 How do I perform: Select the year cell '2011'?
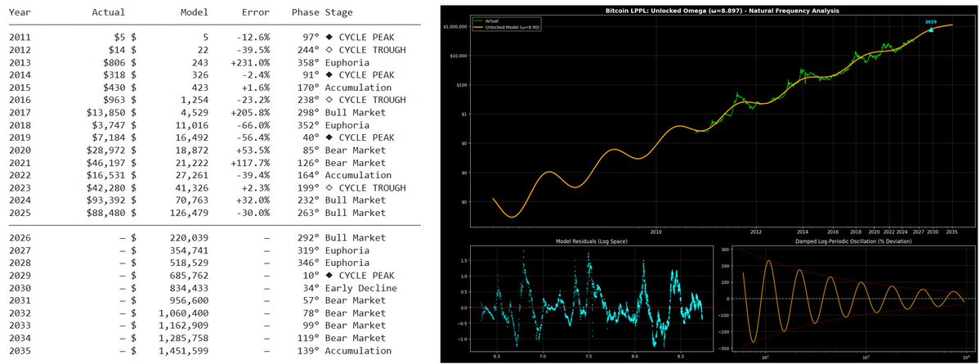tap(19, 38)
